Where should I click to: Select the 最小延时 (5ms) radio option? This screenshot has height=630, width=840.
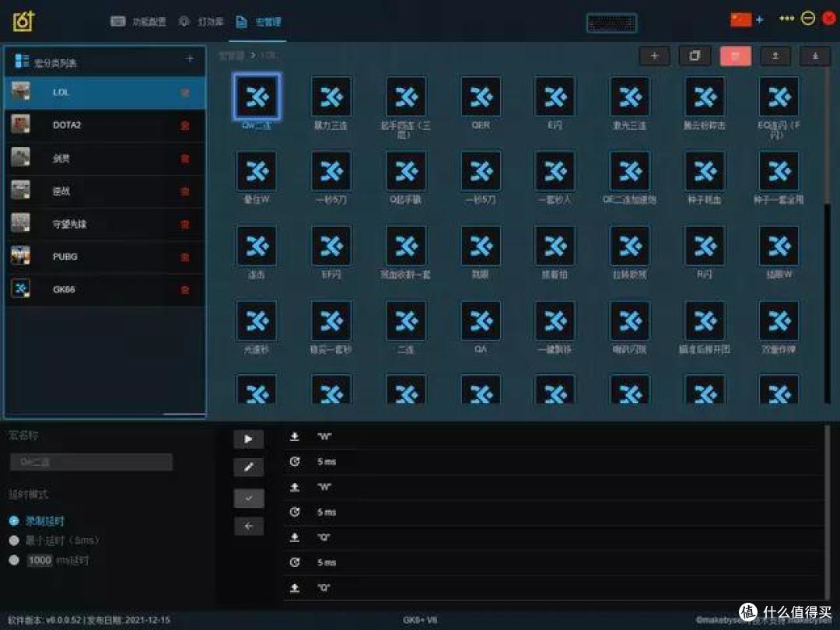click(x=14, y=541)
